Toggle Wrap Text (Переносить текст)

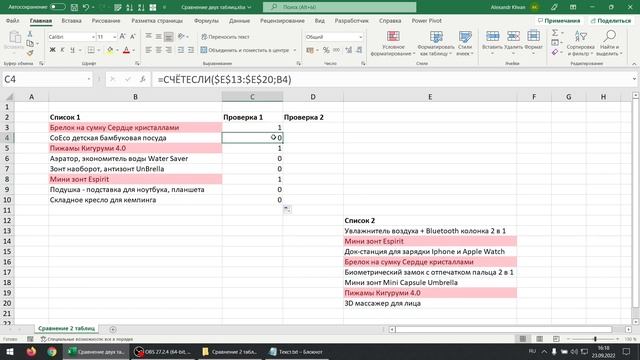pyautogui.click(x=225, y=37)
